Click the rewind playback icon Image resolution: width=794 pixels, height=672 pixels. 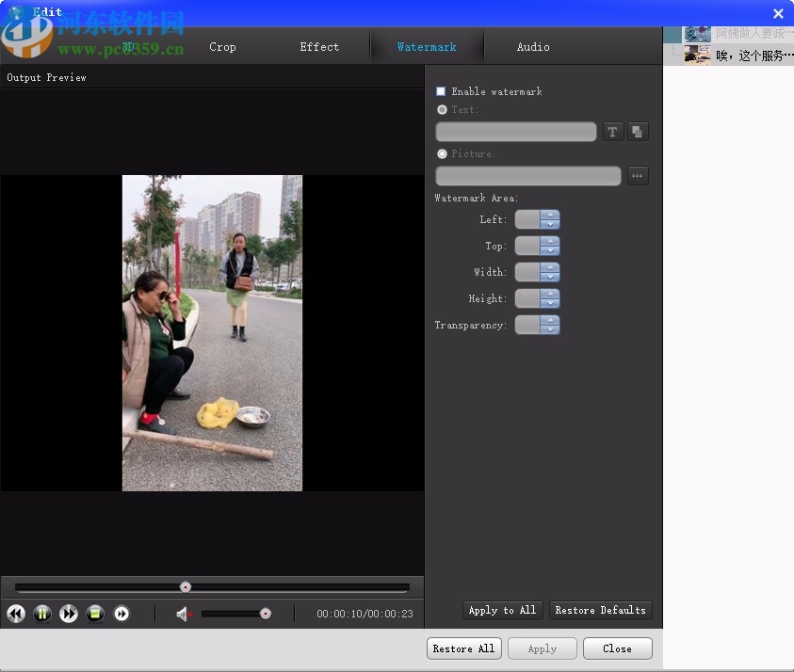(x=15, y=613)
